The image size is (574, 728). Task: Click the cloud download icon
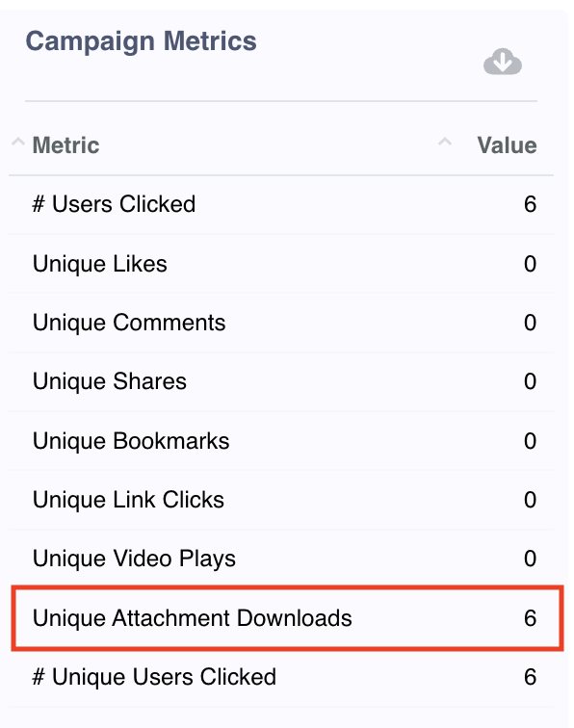pyautogui.click(x=503, y=62)
